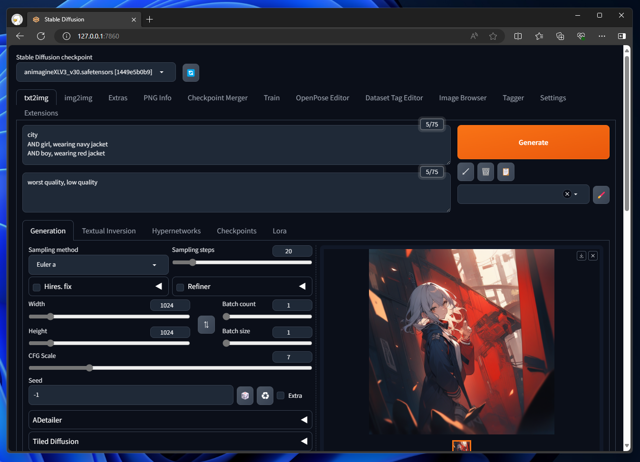Click the orange Generate button
640x462 pixels.
[x=533, y=142]
